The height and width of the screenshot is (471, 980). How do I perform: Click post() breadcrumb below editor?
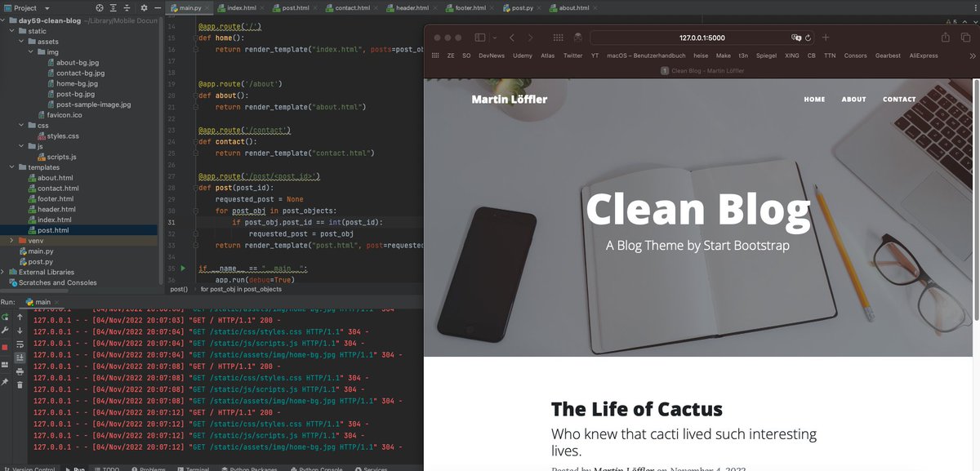[x=179, y=289]
